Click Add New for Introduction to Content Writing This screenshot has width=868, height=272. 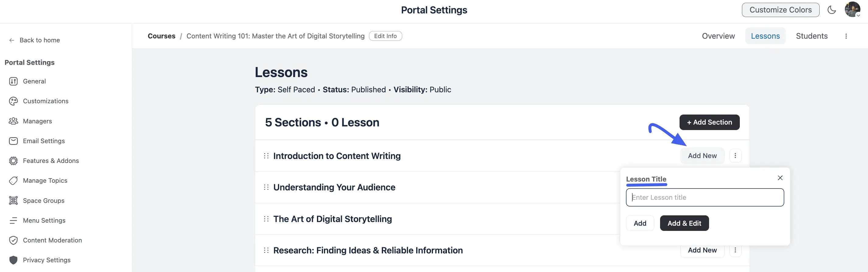pyautogui.click(x=702, y=156)
